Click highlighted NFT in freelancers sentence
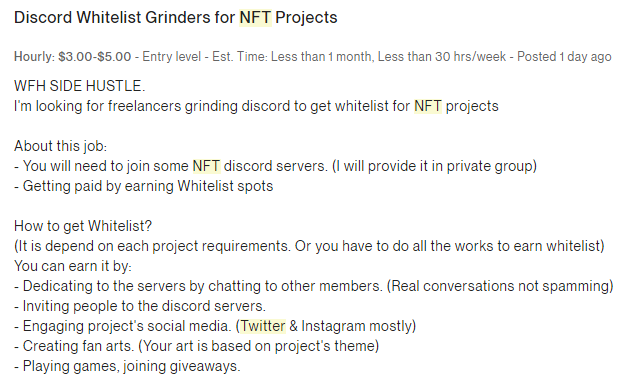 428,106
